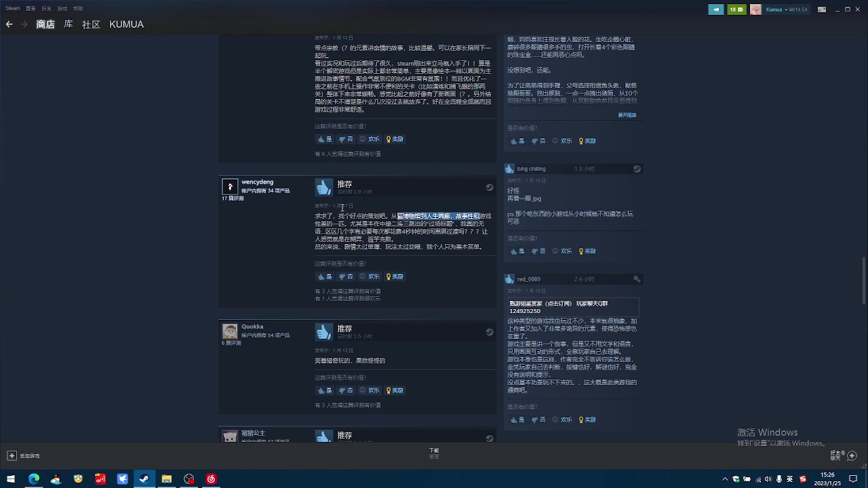Screen dimensions: 868x488
Task: Vote 否 (No) on wencydeng's review
Action: click(346, 277)
